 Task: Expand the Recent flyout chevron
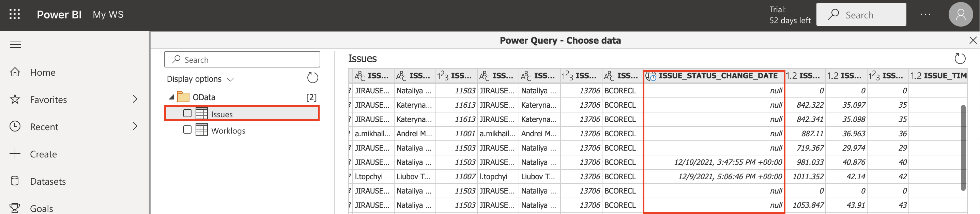click(x=135, y=126)
